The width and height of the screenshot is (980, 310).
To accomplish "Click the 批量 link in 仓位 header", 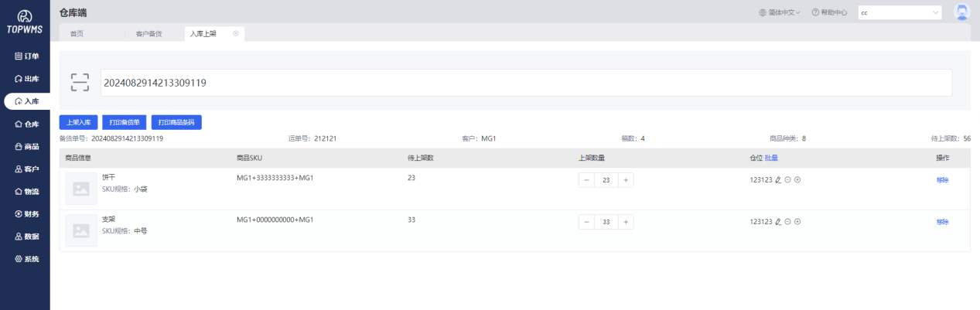I will (771, 158).
